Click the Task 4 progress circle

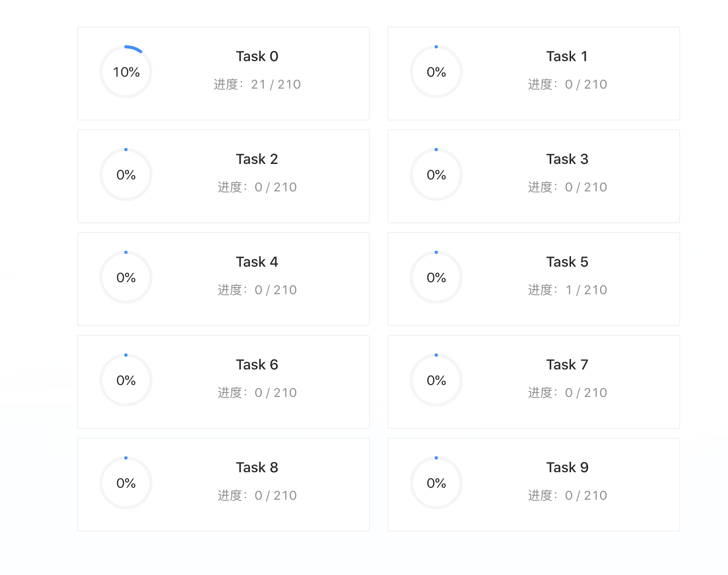126,277
